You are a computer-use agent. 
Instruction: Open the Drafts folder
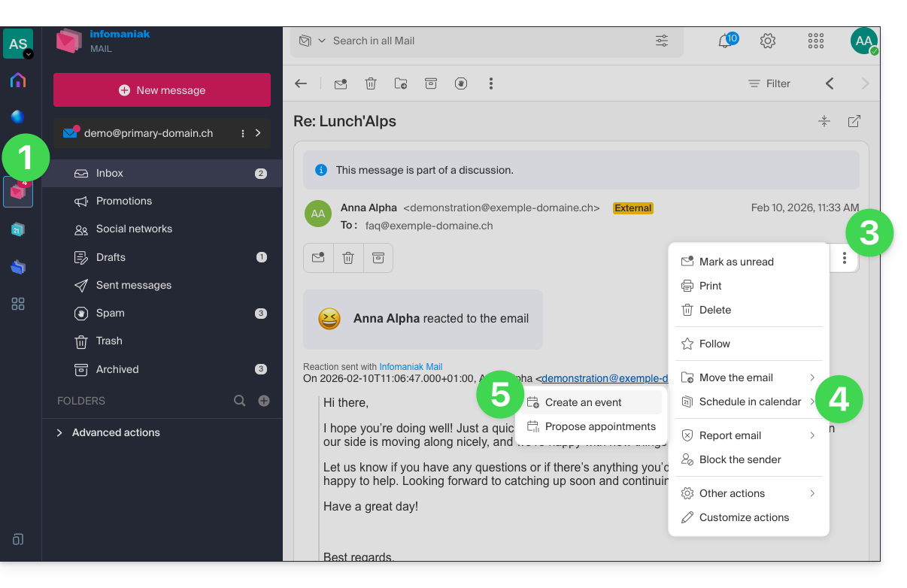click(162, 257)
